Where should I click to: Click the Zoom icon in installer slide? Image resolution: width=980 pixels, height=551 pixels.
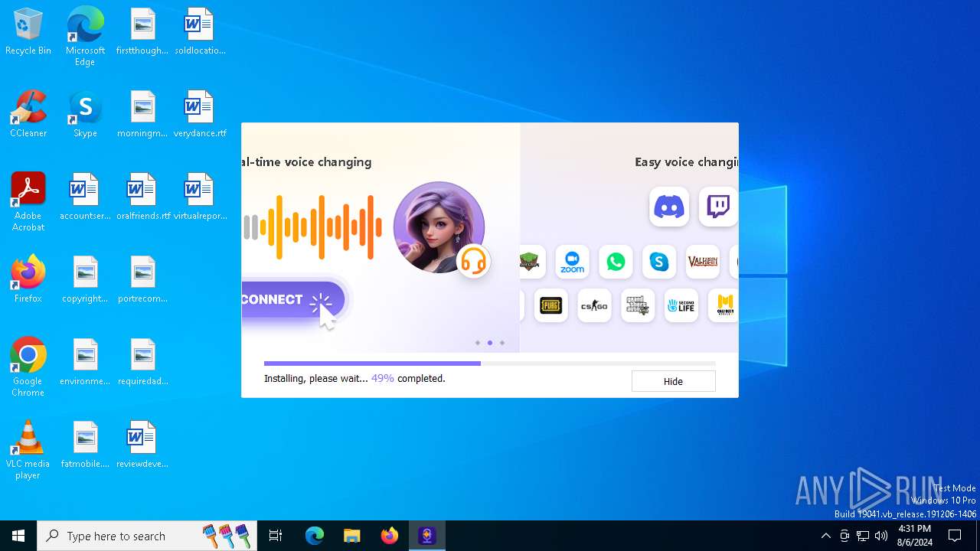tap(573, 262)
